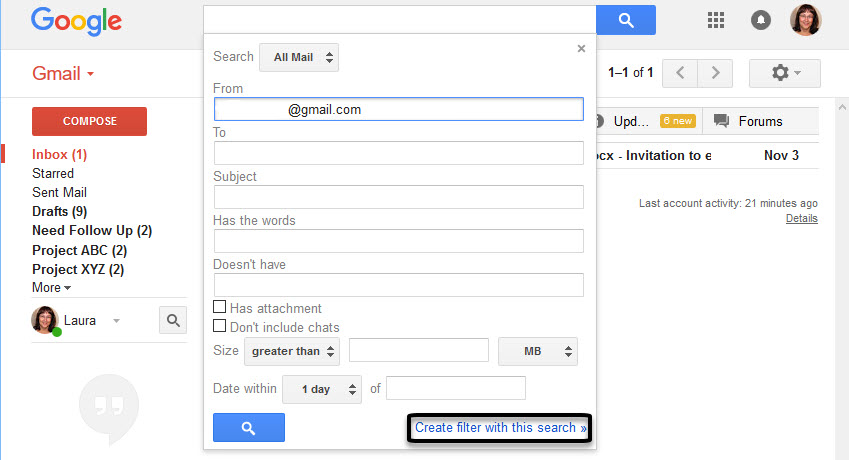
Task: Toggle the Don't include chats checkbox
Action: point(220,326)
